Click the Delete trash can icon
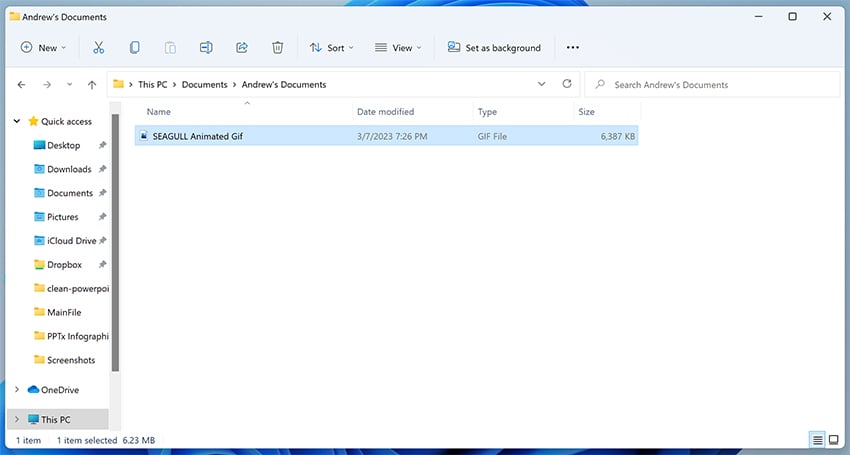850x455 pixels. [x=278, y=47]
